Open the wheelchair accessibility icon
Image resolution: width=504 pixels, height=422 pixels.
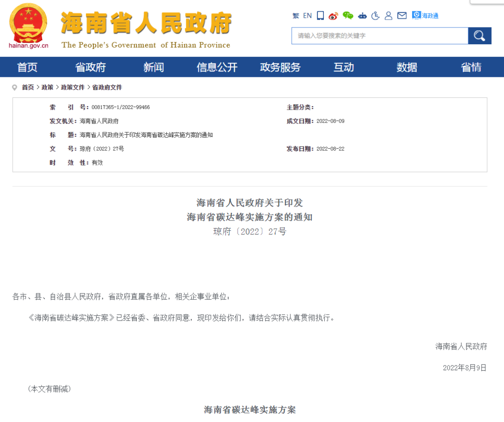[376, 16]
